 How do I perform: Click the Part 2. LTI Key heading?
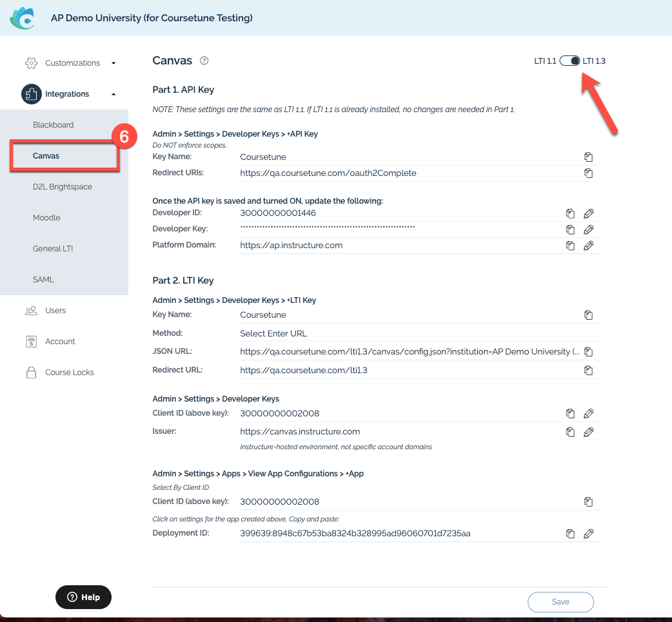pyautogui.click(x=183, y=280)
